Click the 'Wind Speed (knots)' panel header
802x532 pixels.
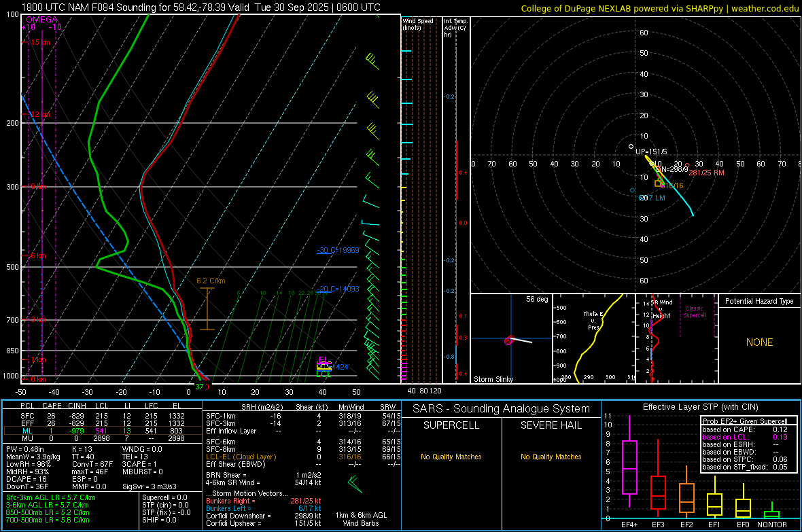point(417,24)
